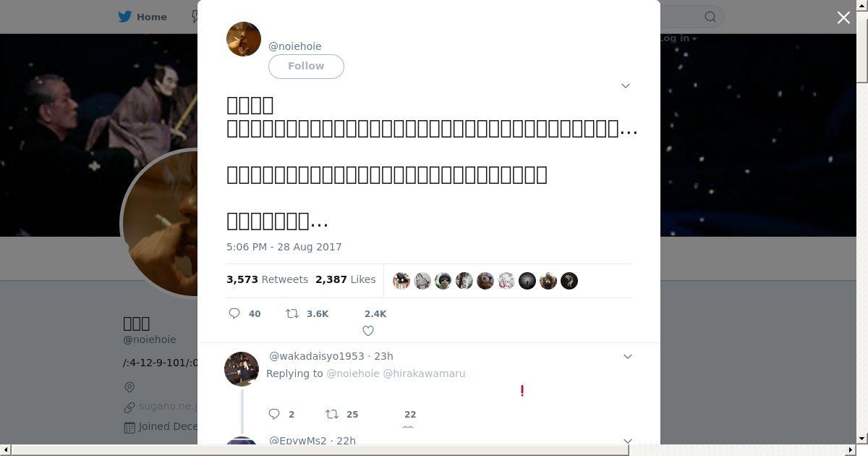View the 2,387 Likes list
Screen dimensions: 868x456
point(345,279)
